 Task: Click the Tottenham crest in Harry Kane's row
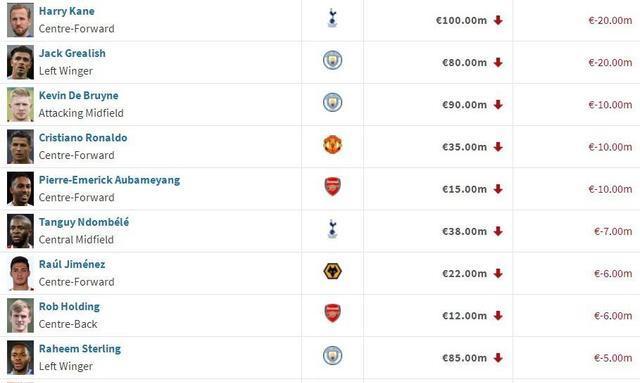333,19
